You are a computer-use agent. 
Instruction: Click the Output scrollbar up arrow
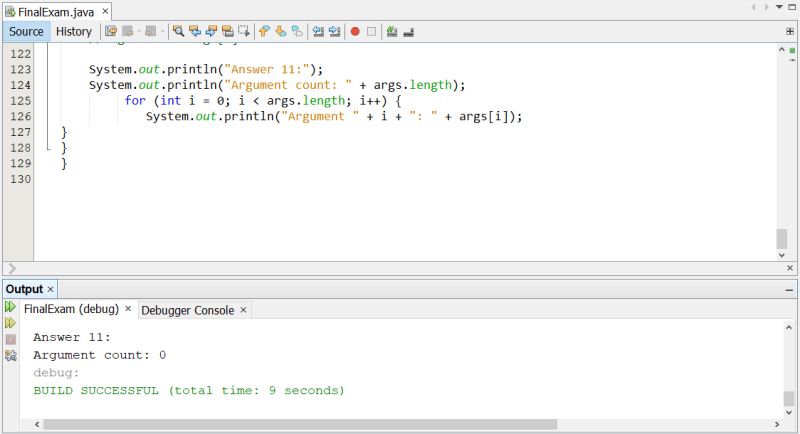[789, 327]
